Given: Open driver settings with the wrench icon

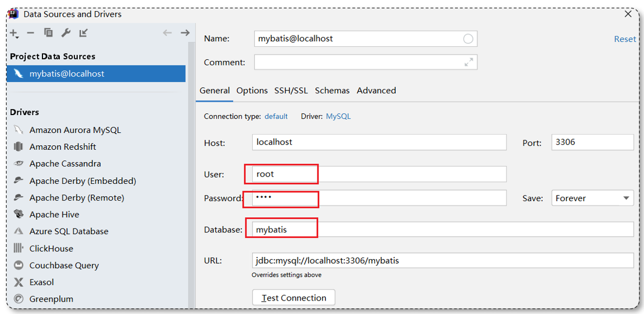Looking at the screenshot, I should pyautogui.click(x=66, y=33).
